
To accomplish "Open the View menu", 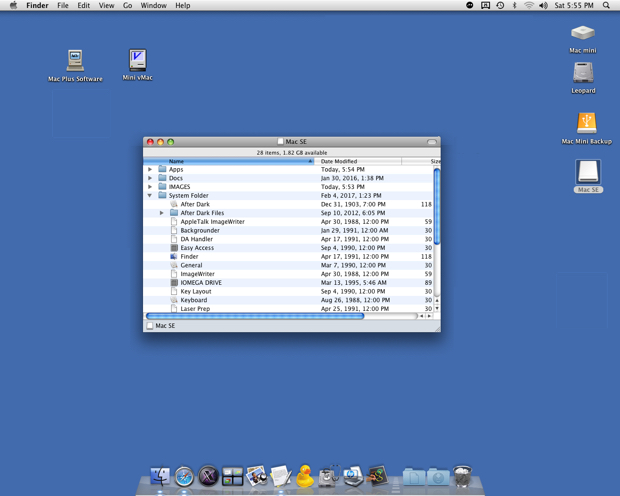I will [106, 6].
